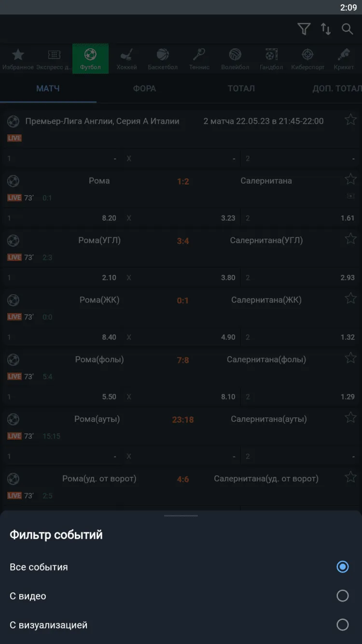Screen dimensions: 362x644
Task: Open the Рома(УГЛ) vs Салернитана(УГЛ) match
Action: (182, 241)
